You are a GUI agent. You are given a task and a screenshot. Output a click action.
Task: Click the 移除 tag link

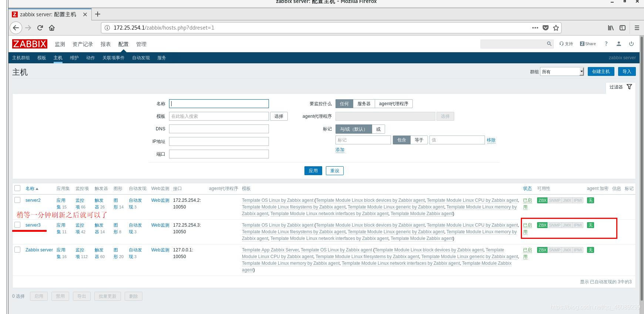[x=491, y=140]
